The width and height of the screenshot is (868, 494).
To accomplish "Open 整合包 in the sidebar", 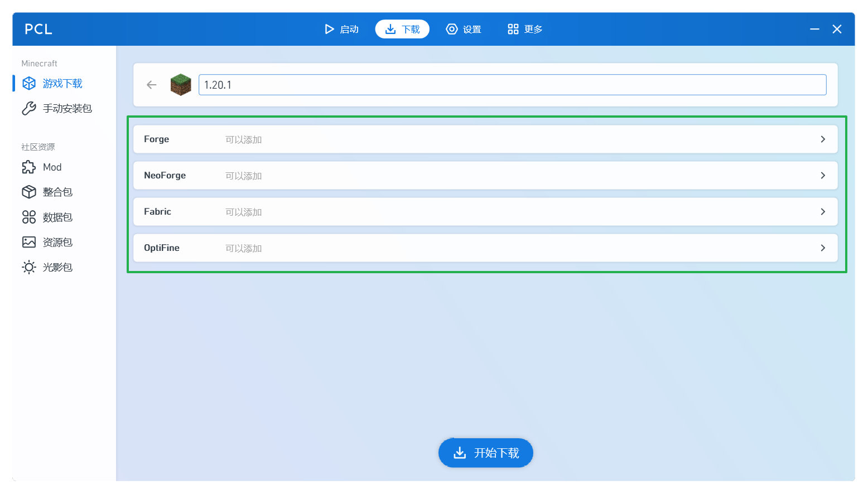I will (58, 192).
